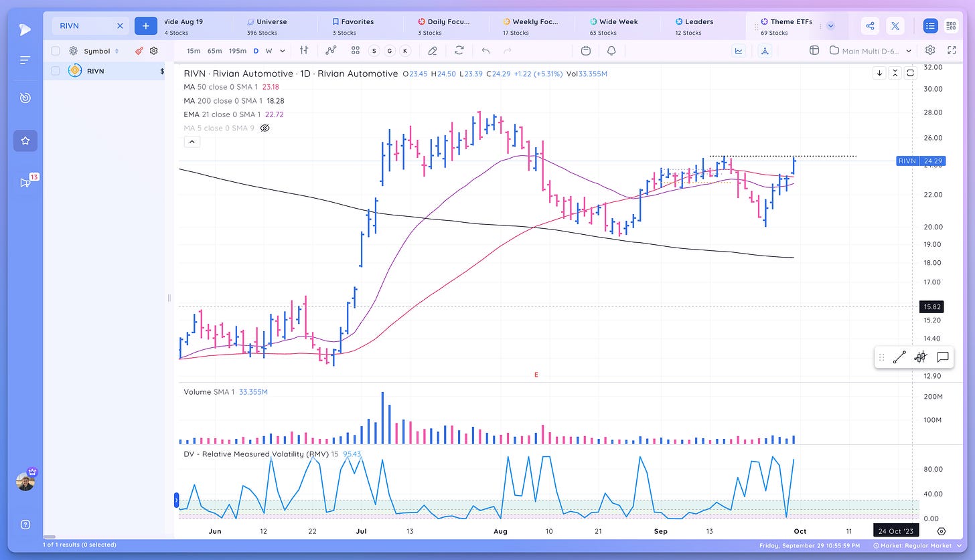Expand the watchlist tabs chevron dropdown
975x560 pixels.
830,26
